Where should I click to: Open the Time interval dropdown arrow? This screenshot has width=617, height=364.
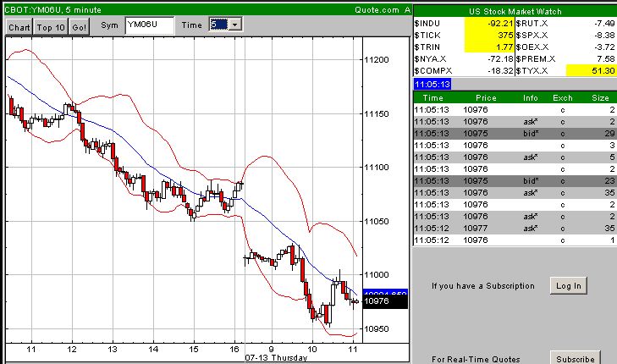point(235,25)
